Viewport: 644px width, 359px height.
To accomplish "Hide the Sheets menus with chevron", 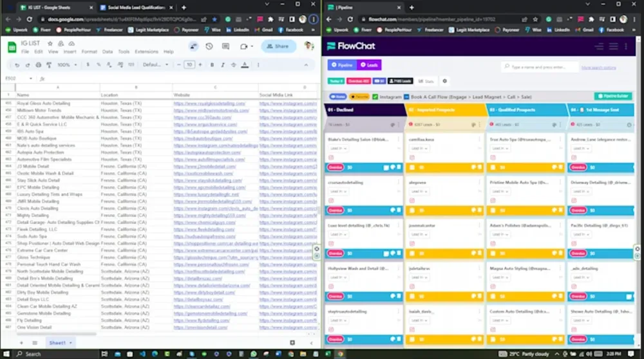I will click(x=306, y=65).
